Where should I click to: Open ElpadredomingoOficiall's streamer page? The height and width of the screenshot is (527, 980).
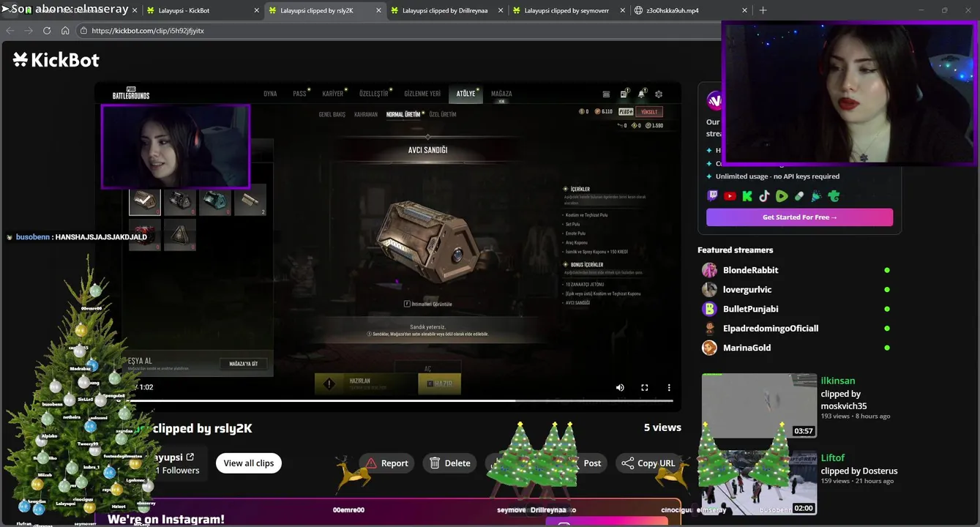click(771, 329)
